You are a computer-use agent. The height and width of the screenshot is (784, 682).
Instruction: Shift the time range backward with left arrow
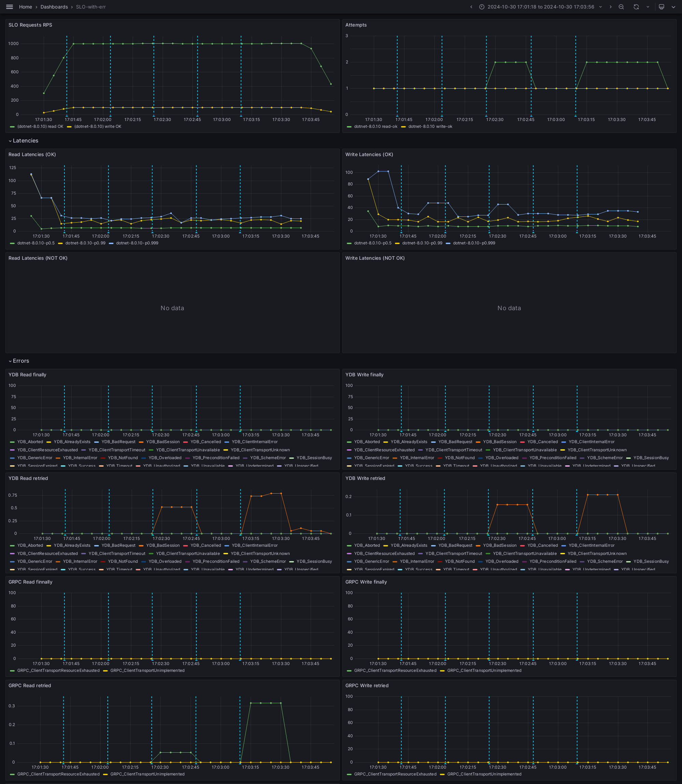[x=471, y=7]
